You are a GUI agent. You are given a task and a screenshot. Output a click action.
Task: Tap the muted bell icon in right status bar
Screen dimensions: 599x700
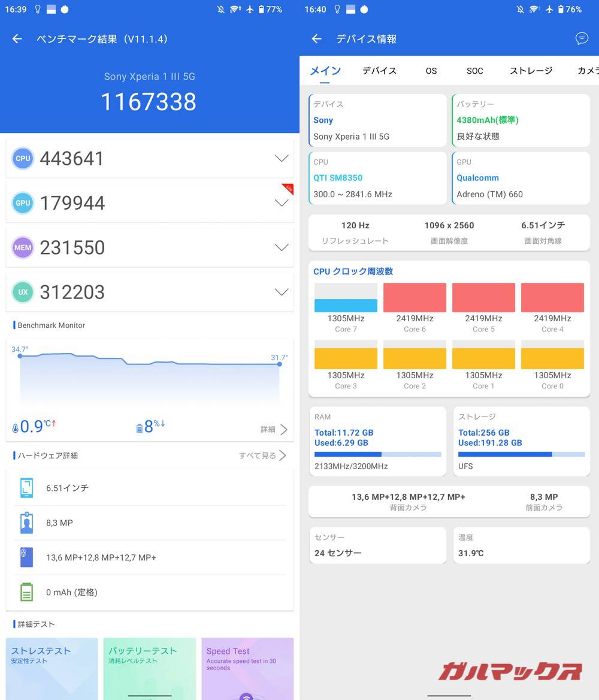click(x=520, y=10)
